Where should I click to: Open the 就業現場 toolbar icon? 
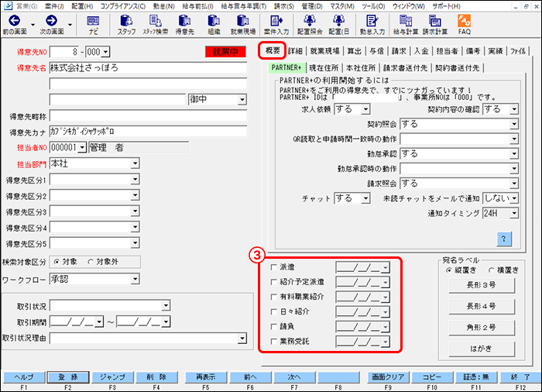pos(243,25)
